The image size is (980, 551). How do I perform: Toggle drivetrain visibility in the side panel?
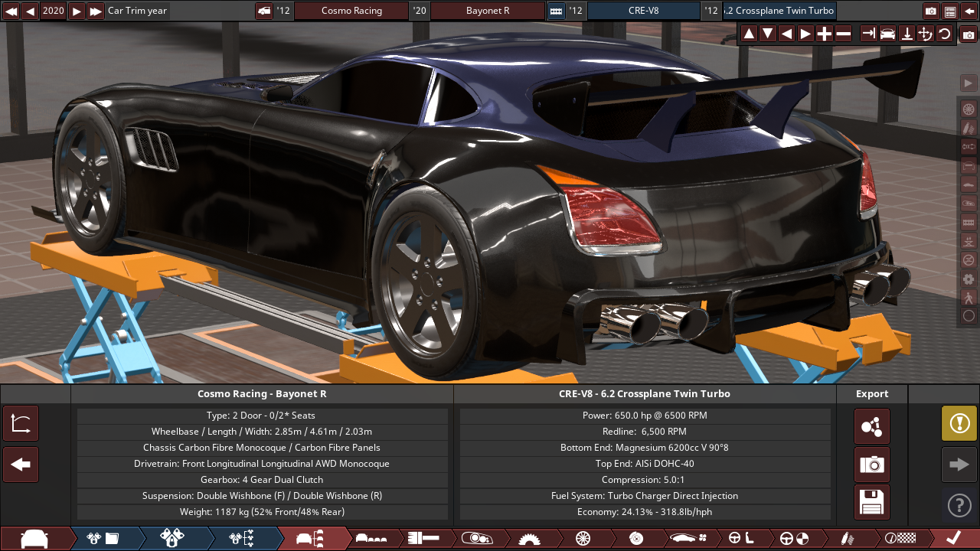click(x=969, y=146)
